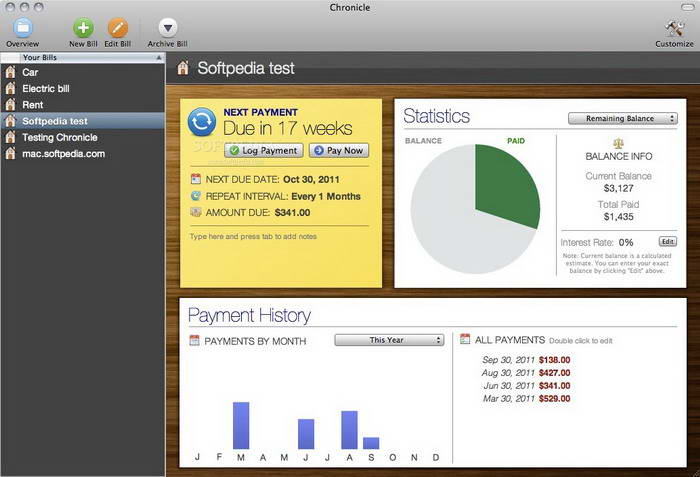700x477 pixels.
Task: Click the Log Payment button
Action: point(264,151)
